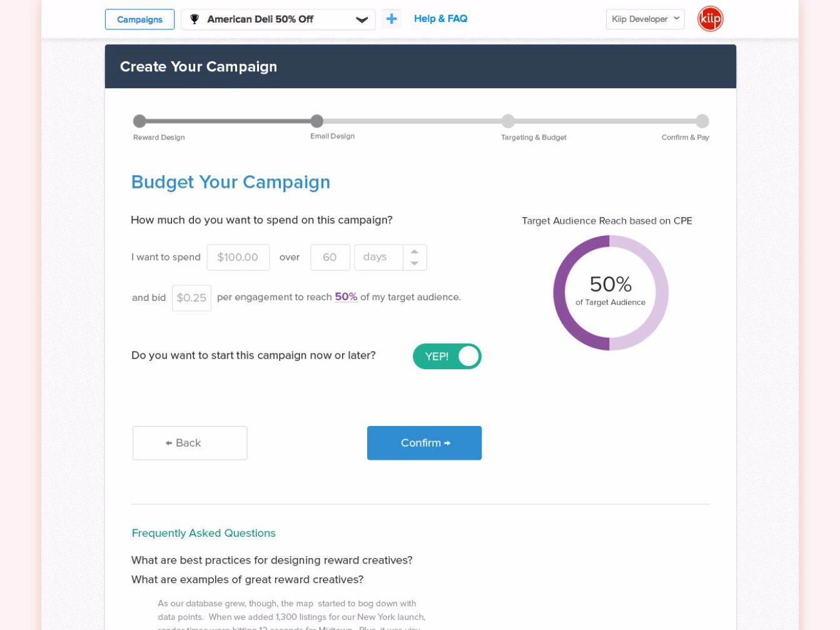Screen dimensions: 840x630
Task: Click the up arrow on days stepper
Action: 415,251
